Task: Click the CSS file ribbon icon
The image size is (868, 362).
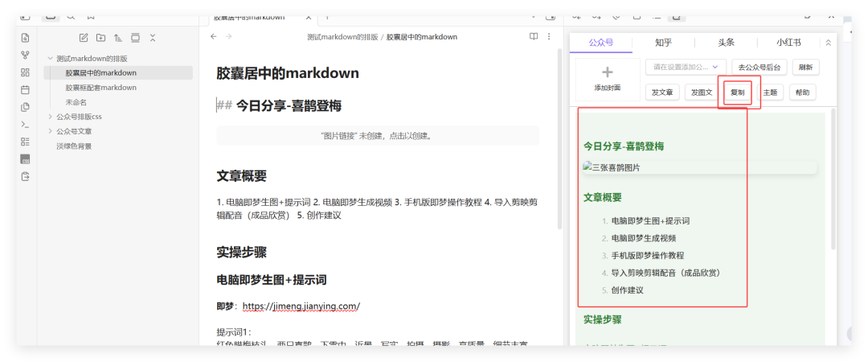Action: point(25,159)
